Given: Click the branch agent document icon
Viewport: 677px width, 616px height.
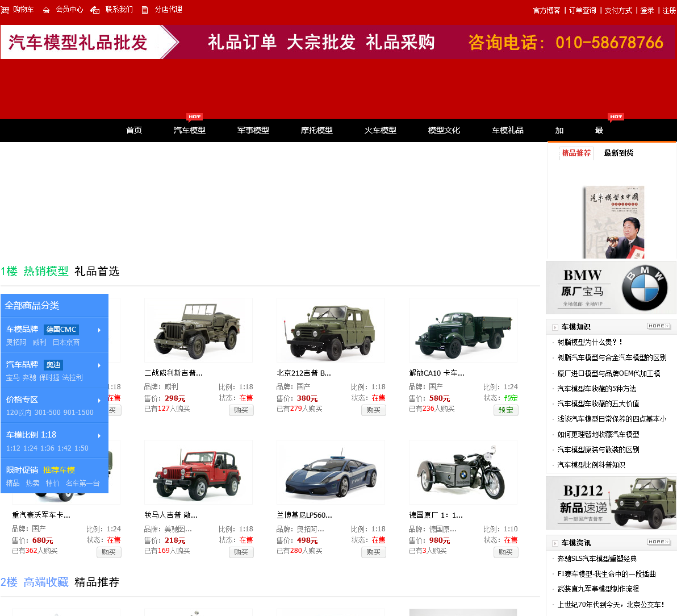Looking at the screenshot, I should tap(145, 10).
